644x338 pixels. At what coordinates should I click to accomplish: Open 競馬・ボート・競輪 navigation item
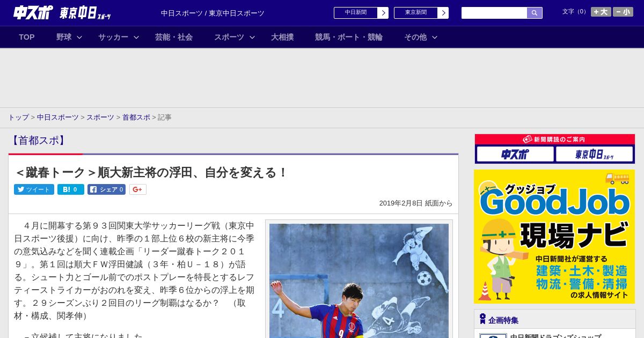coord(349,37)
